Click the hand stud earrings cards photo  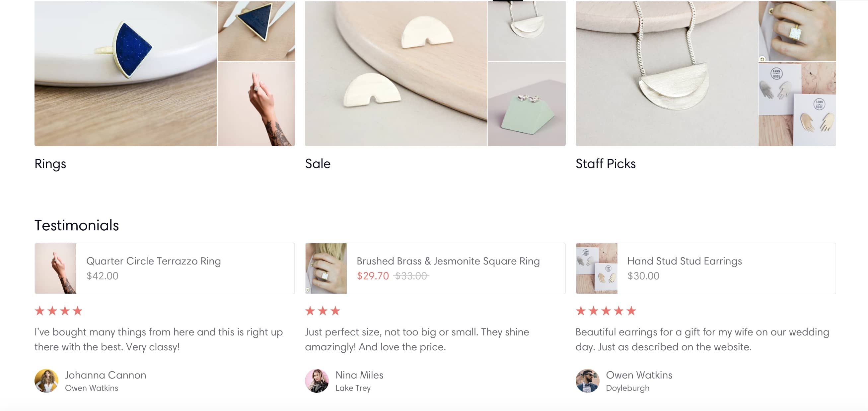tap(797, 104)
